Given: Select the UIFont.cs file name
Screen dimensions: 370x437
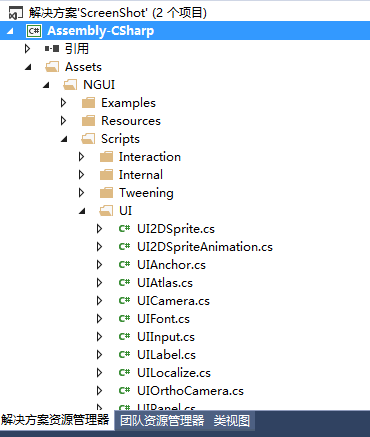Looking at the screenshot, I should pos(163,319).
